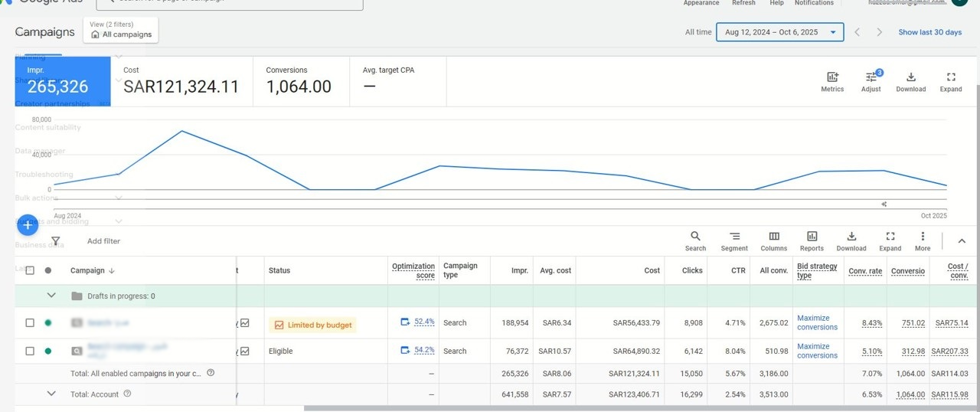980x412 pixels.
Task: Click the Add filter field
Action: click(x=103, y=241)
